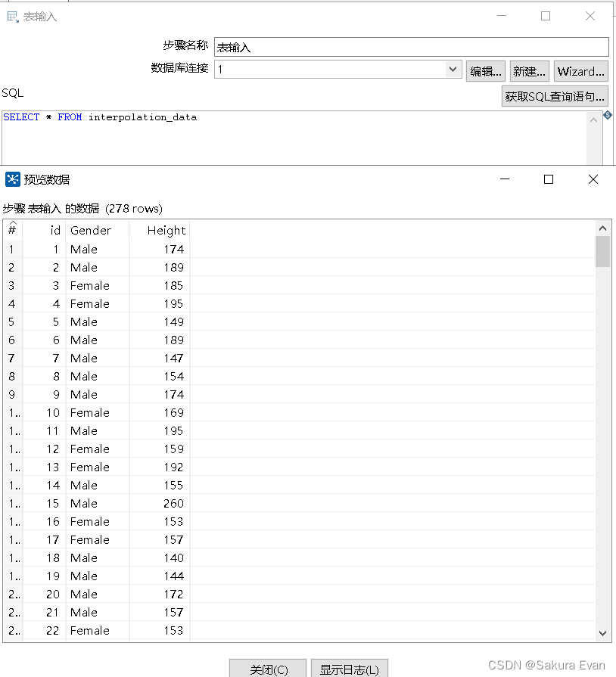Select Gender cell Male of id 1
616x677 pixels.
tap(97, 249)
